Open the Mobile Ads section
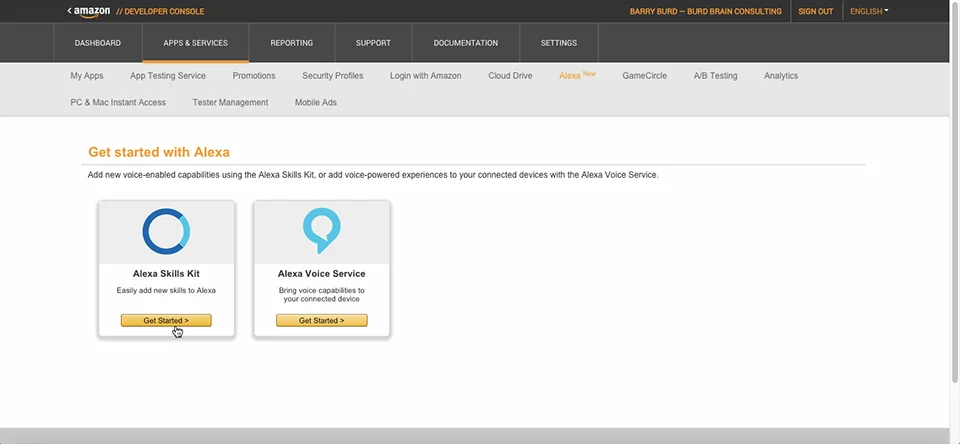 316,102
